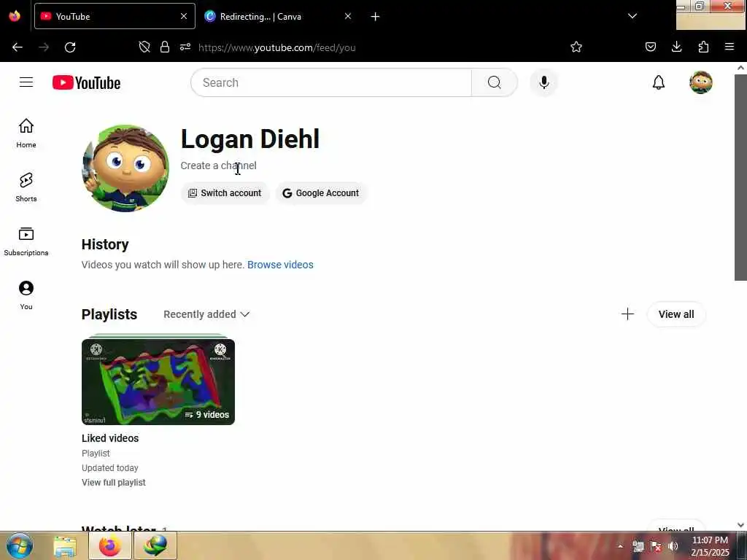Click the browser address bar URL

(276, 47)
